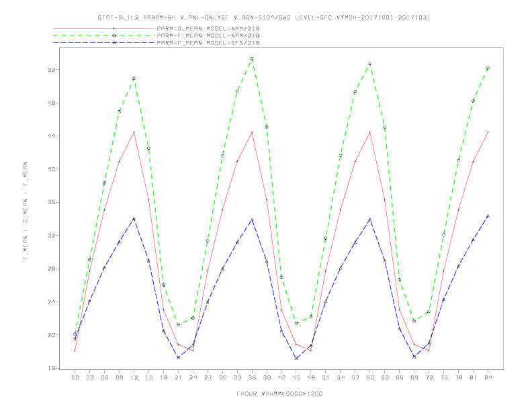Click y-axis tick label 20
Image resolution: width=532 pixels, height=411 pixels.
tap(52, 334)
